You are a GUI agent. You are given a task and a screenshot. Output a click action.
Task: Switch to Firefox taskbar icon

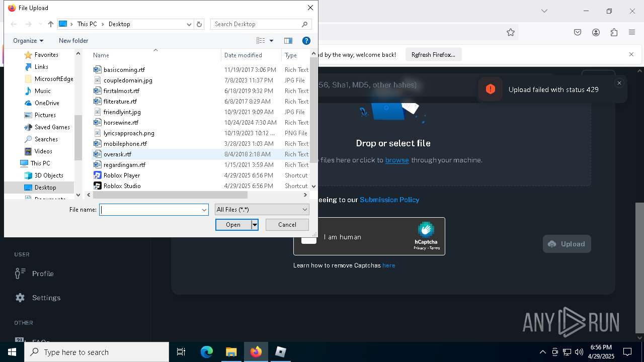point(256,352)
